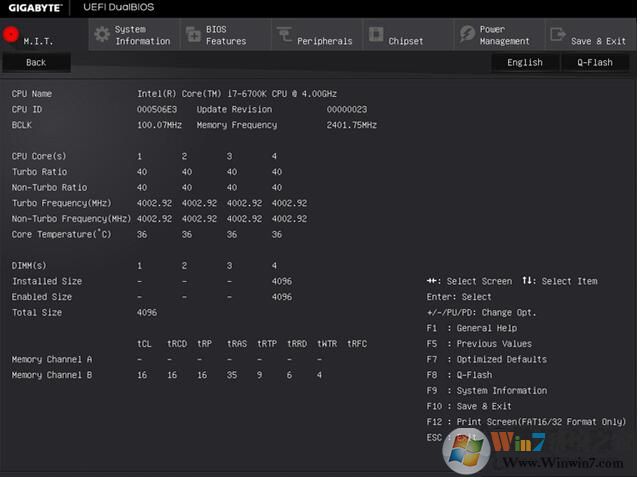Open the BIOS Features tab
The height and width of the screenshot is (477, 640).
(x=225, y=35)
